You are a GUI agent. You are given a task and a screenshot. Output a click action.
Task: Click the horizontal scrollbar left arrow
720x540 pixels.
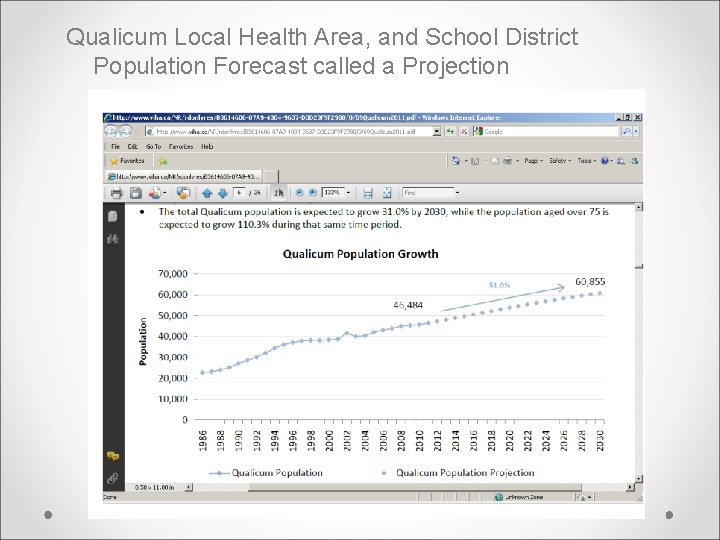189,487
